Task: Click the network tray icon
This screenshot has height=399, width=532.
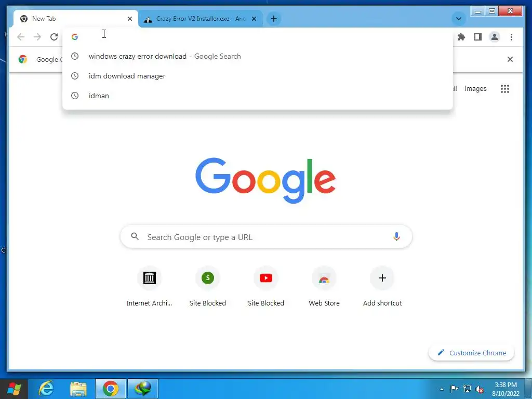Action: [x=467, y=389]
